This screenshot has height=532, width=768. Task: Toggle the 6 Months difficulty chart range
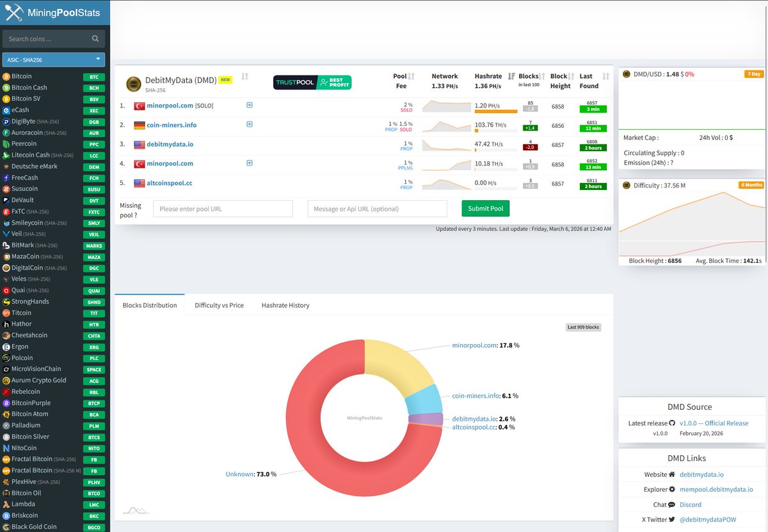pos(751,185)
